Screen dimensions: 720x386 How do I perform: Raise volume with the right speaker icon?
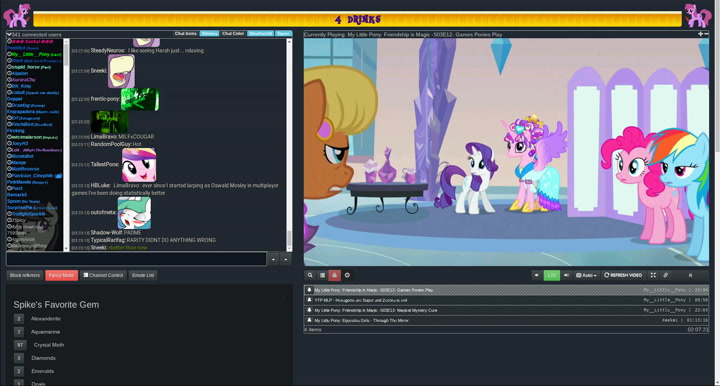566,275
